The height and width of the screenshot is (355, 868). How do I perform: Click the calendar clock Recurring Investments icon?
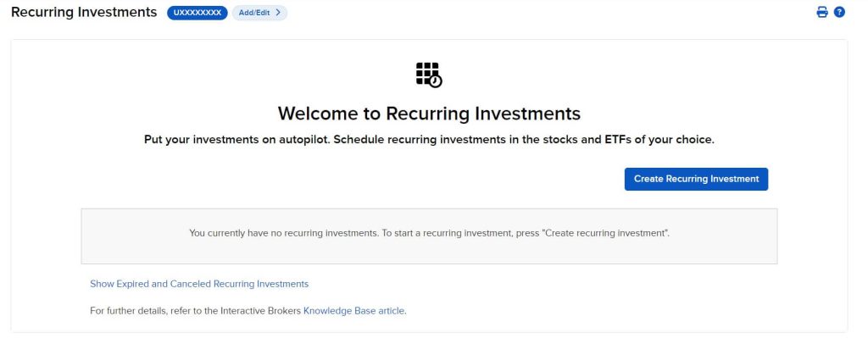(x=429, y=75)
